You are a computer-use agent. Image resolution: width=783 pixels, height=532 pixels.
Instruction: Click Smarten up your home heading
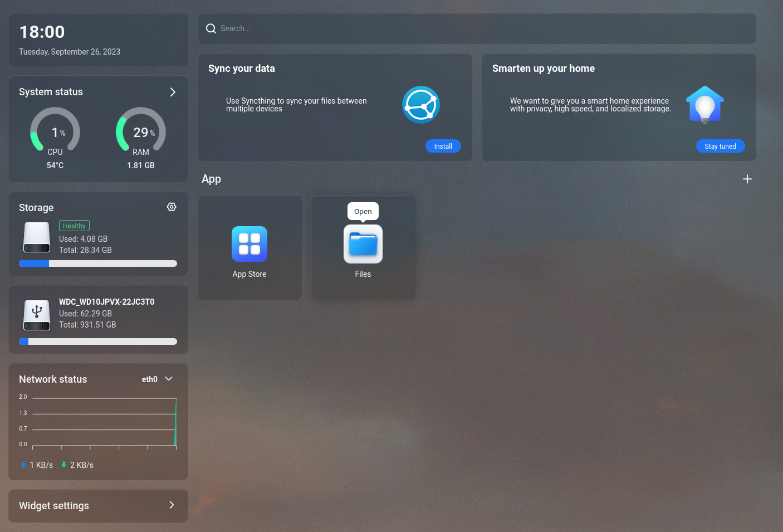(x=544, y=69)
